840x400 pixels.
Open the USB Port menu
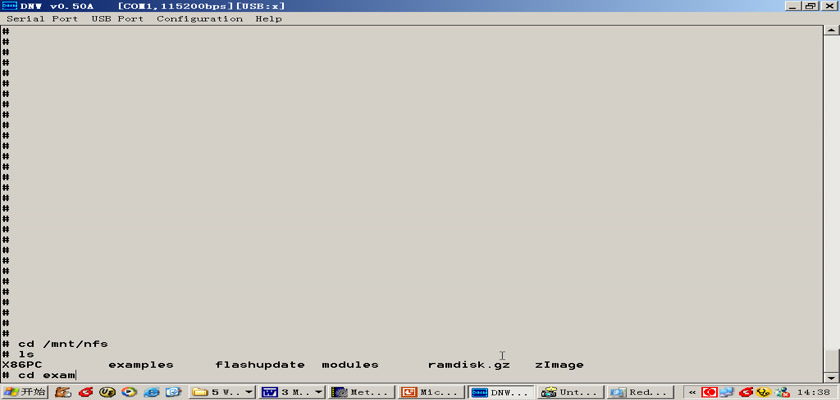point(117,19)
